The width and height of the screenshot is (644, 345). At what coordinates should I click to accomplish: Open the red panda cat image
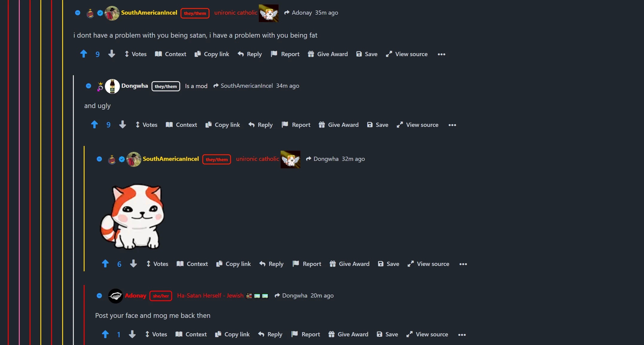[132, 217]
